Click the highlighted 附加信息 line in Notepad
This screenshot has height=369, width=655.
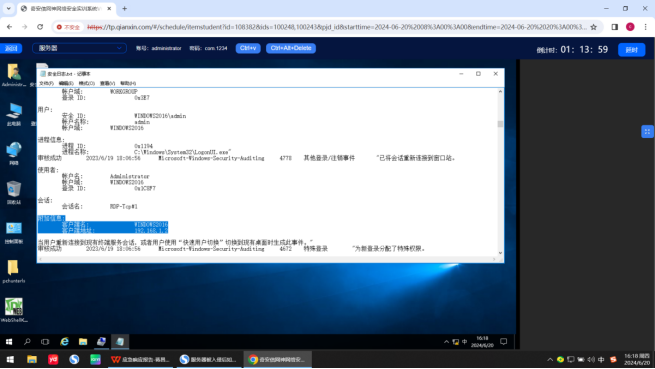(51, 218)
